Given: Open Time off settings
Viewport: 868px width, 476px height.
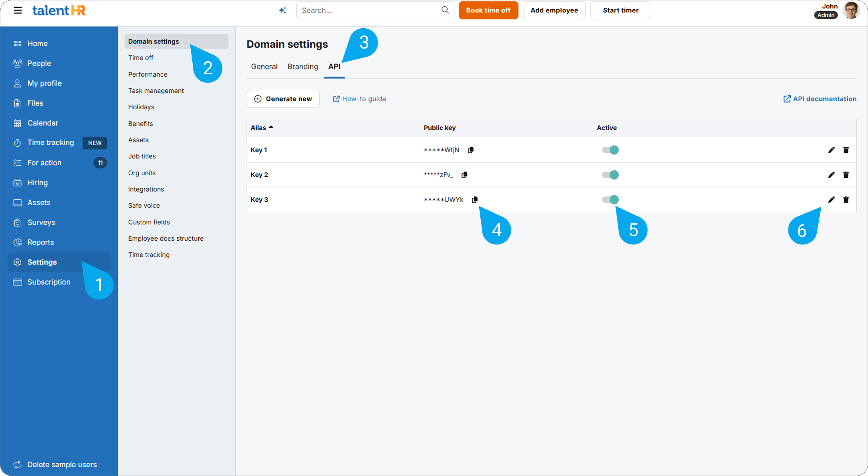Looking at the screenshot, I should tap(141, 58).
